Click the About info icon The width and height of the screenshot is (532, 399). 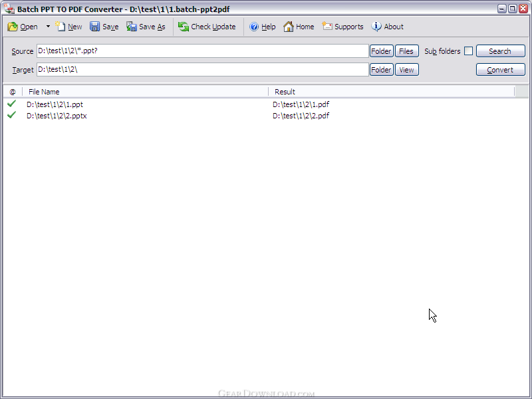point(376,27)
